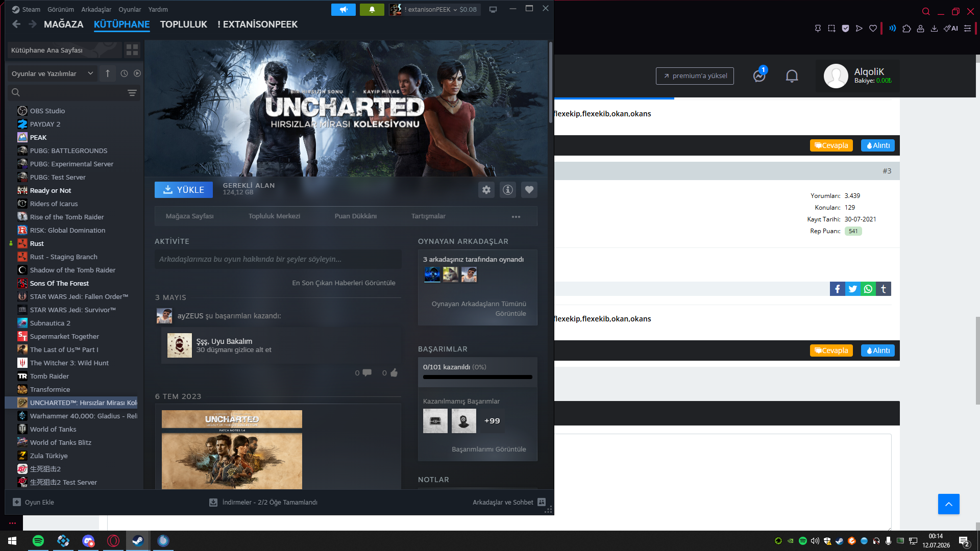This screenshot has height=551, width=980.
Task: Switch to MAĞAZA tab
Action: [63, 24]
